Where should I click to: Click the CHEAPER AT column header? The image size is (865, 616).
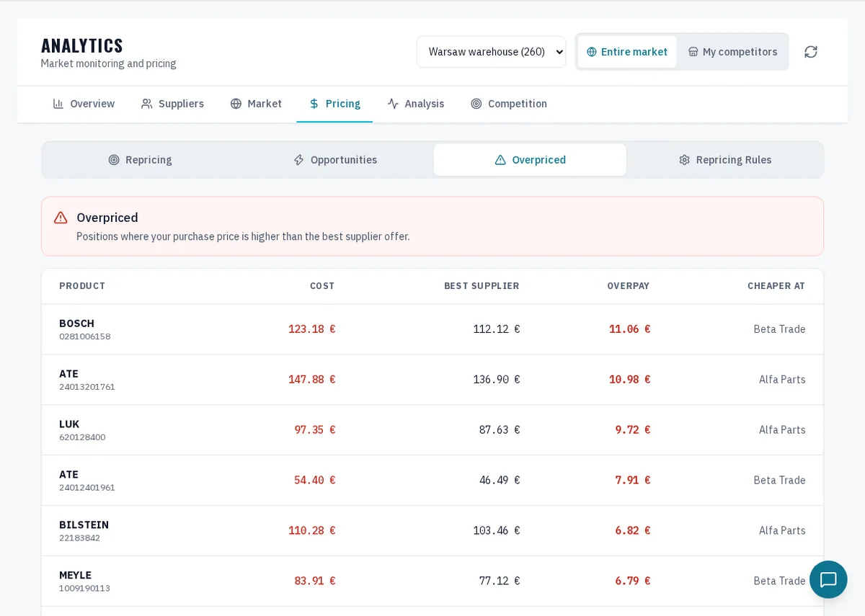pos(776,286)
